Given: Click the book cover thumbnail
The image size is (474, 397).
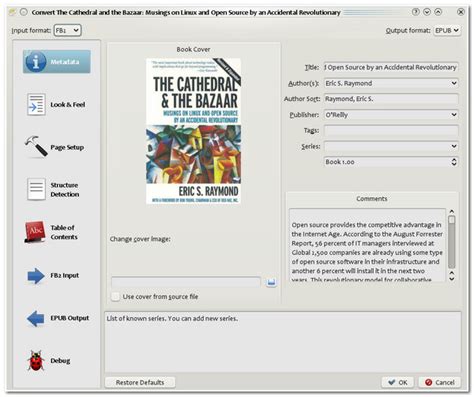Looking at the screenshot, I should [x=194, y=131].
